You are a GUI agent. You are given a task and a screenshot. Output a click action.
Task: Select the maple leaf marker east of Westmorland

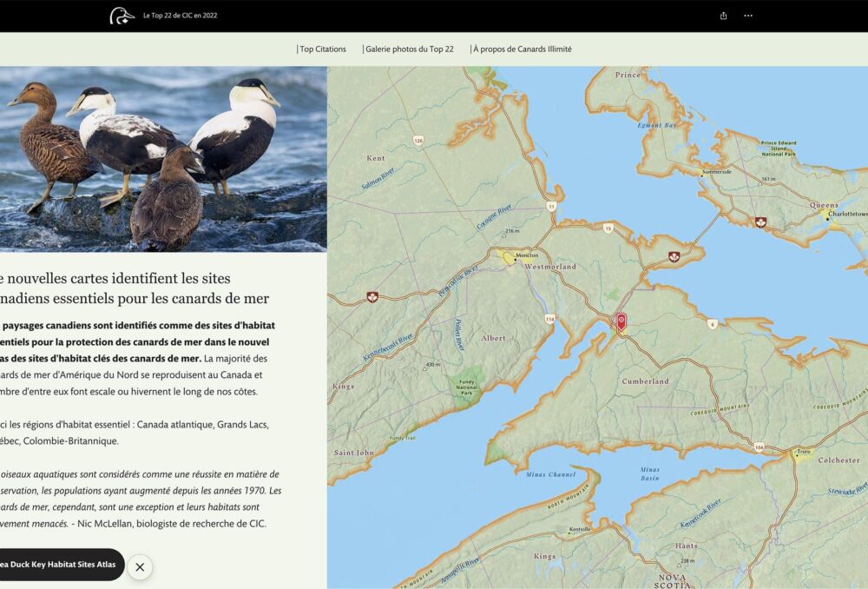click(x=674, y=257)
